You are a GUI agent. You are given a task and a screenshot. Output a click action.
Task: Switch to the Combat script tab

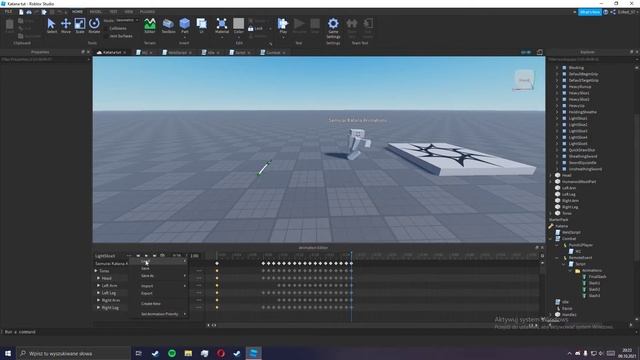tap(273, 52)
